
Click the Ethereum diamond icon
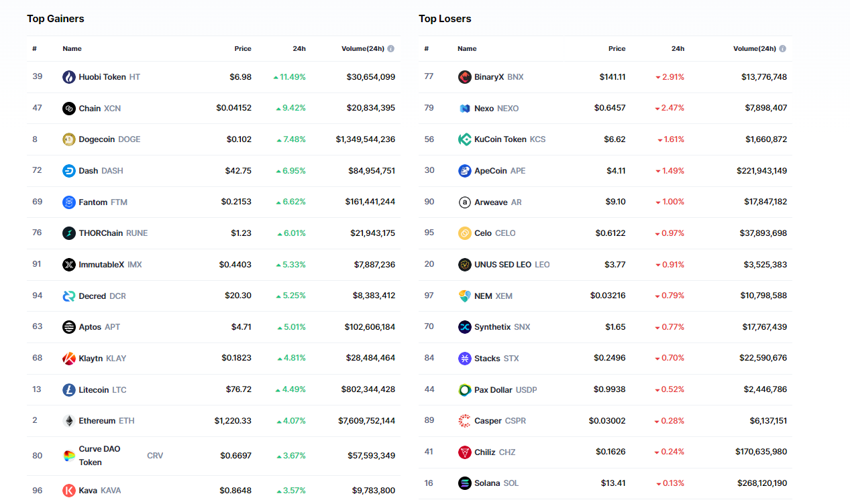coord(69,421)
